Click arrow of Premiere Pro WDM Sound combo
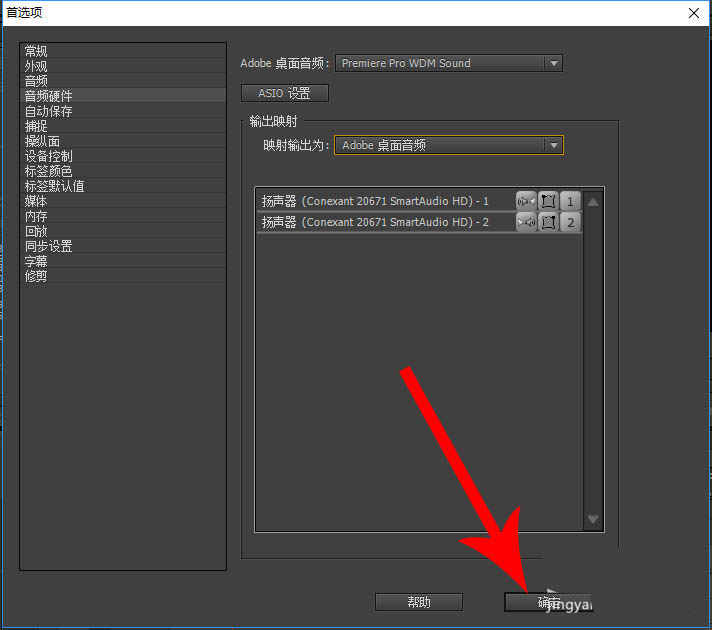The width and height of the screenshot is (712, 630). (554, 63)
